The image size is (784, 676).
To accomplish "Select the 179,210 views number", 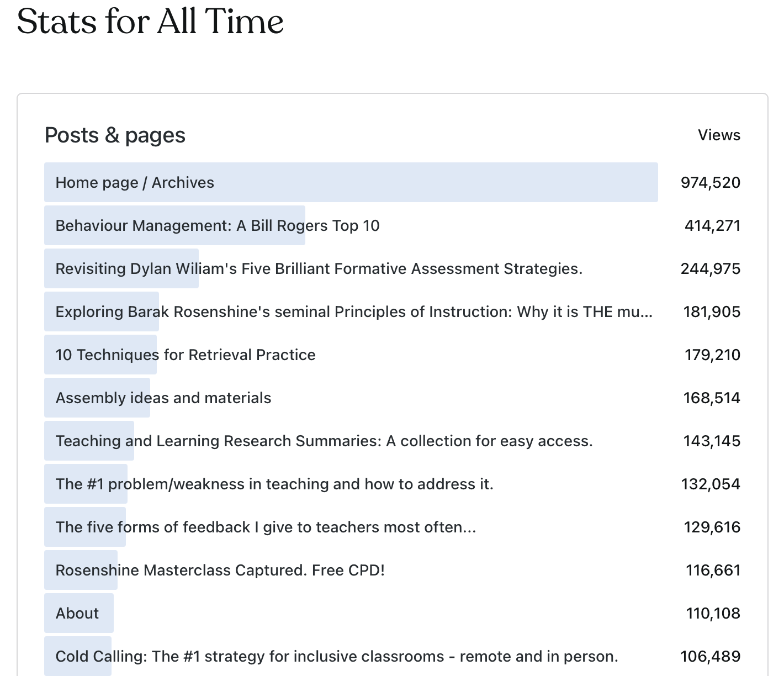I will (712, 355).
